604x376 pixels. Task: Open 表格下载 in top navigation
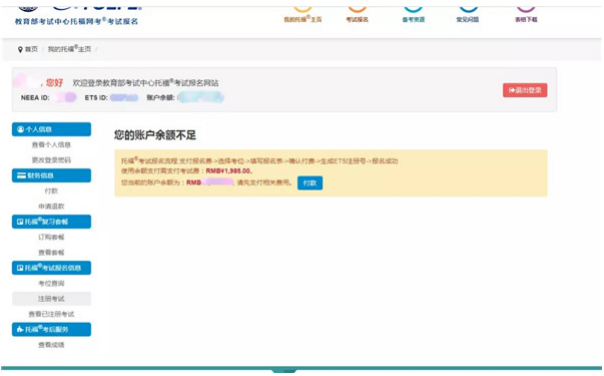(526, 19)
